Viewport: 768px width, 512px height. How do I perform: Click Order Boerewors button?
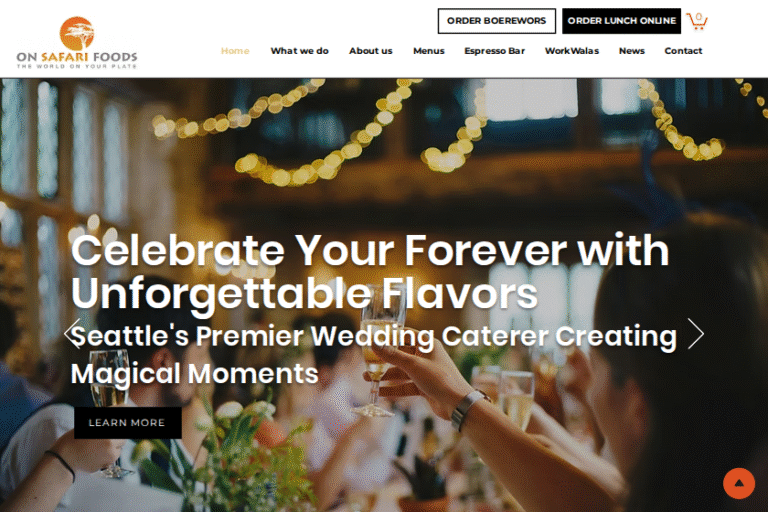click(497, 21)
